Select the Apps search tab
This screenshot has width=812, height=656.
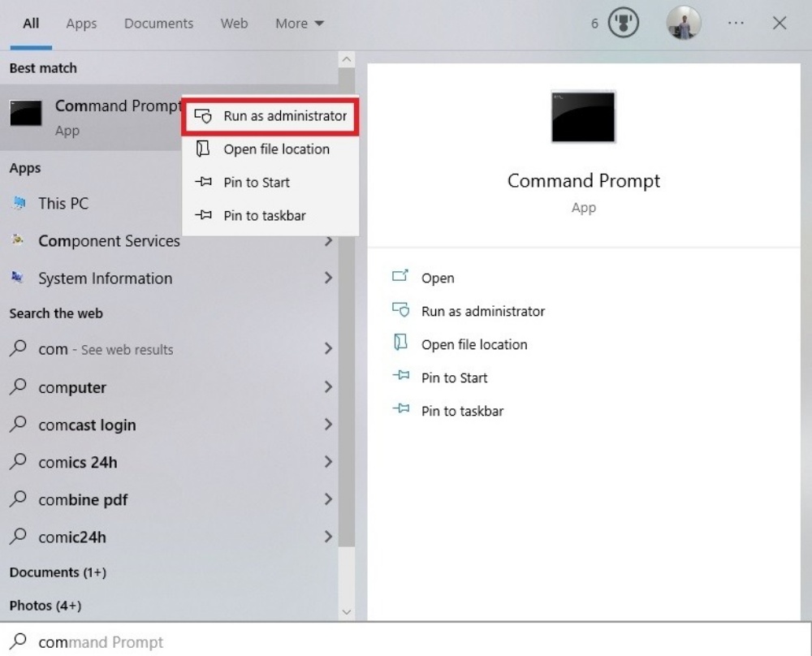(80, 24)
